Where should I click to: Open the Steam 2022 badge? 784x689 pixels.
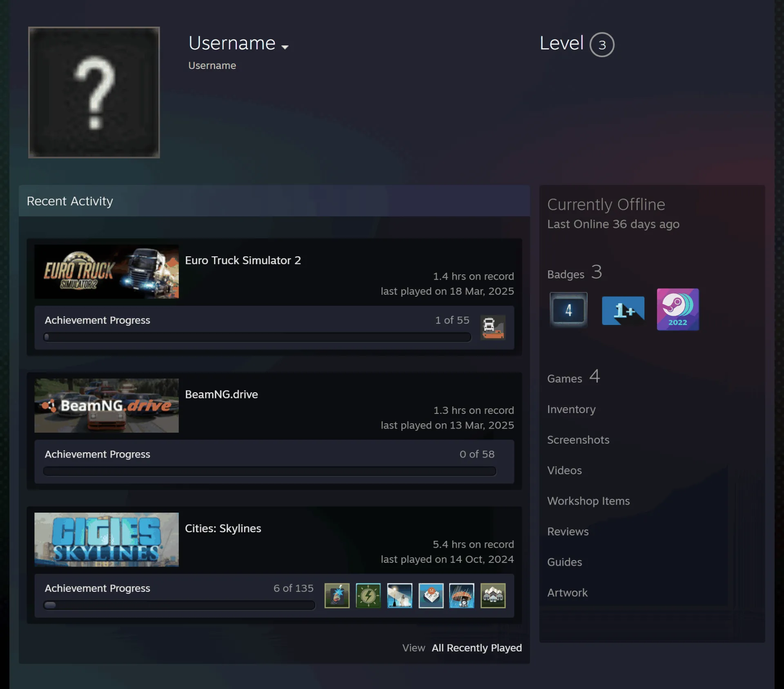pyautogui.click(x=678, y=309)
